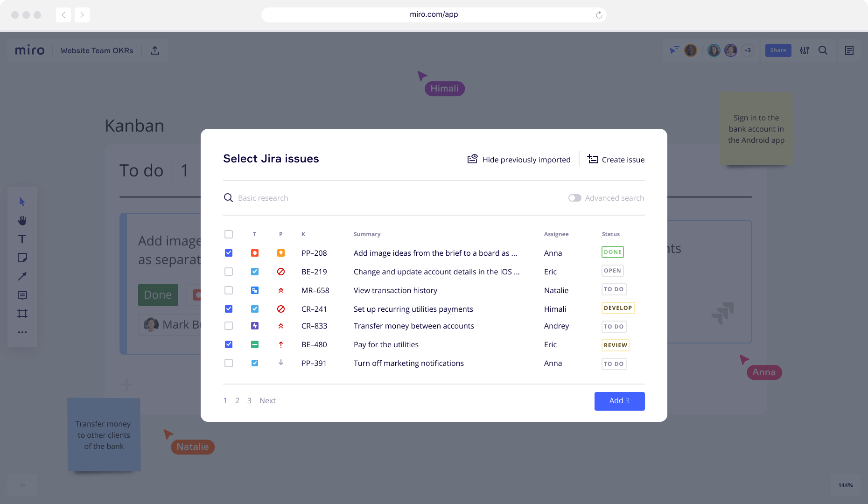868x504 pixels.
Task: Click the Share button
Action: pyautogui.click(x=778, y=50)
